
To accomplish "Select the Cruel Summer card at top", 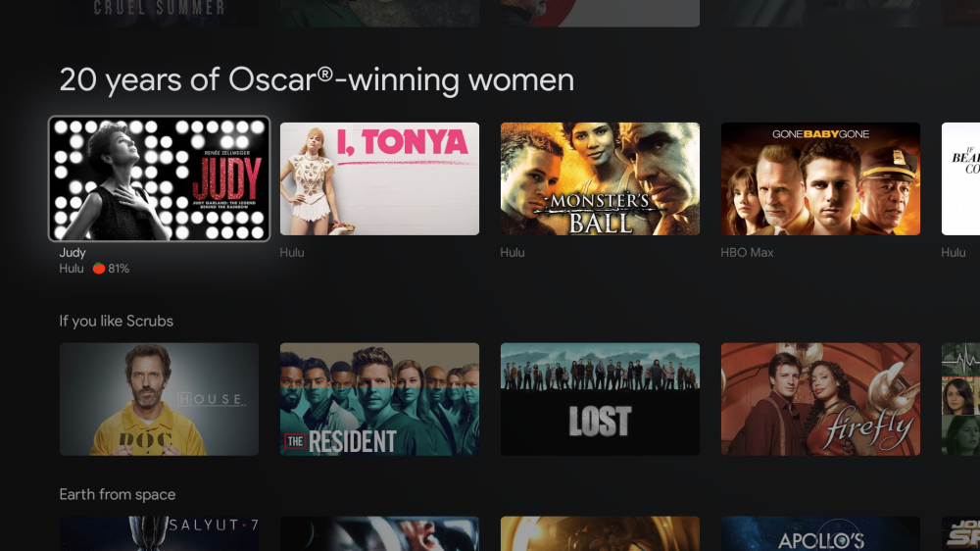I will tap(160, 13).
